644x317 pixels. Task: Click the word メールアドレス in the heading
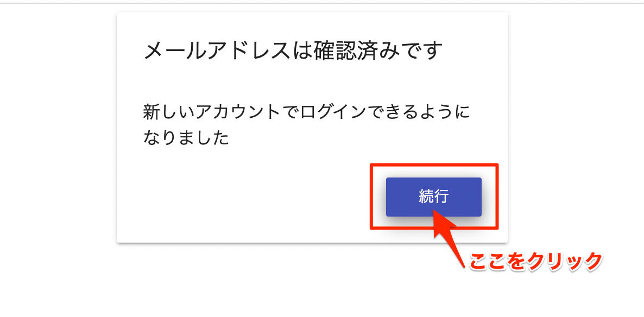[216, 51]
